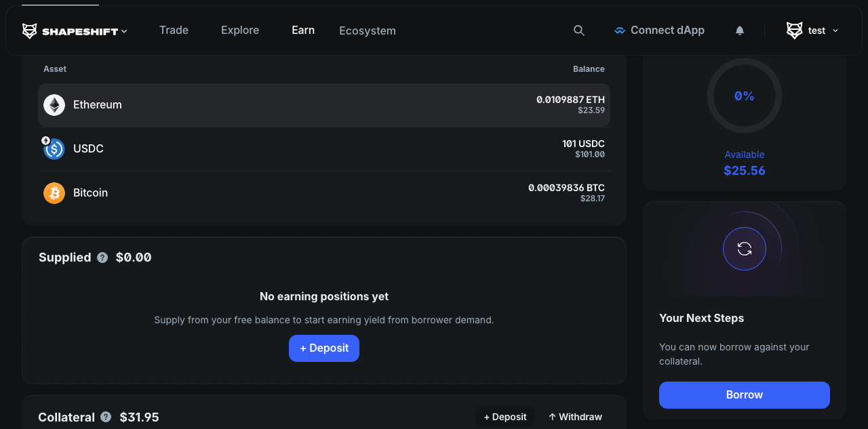Viewport: 868px width, 429px height.
Task: Click the blue Borrow button
Action: 745,395
